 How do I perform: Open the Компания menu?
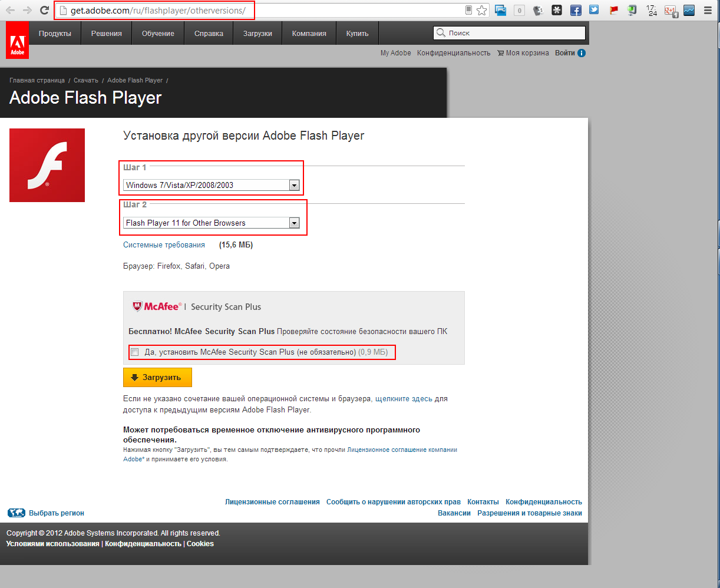[309, 34]
